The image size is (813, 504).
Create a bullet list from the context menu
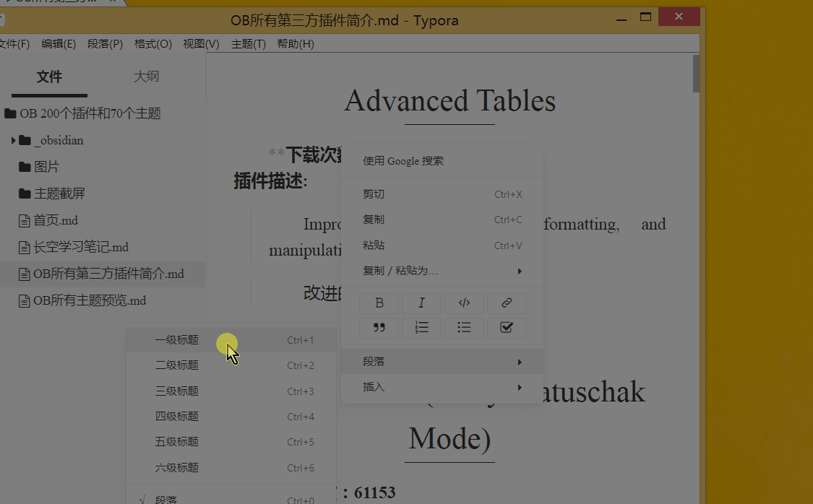(464, 328)
